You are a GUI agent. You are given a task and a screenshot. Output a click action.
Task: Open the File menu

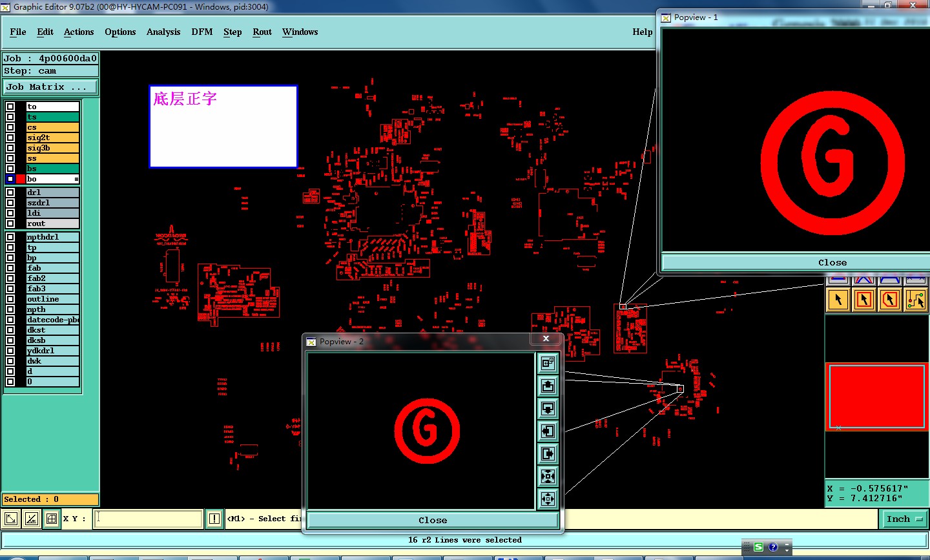18,32
